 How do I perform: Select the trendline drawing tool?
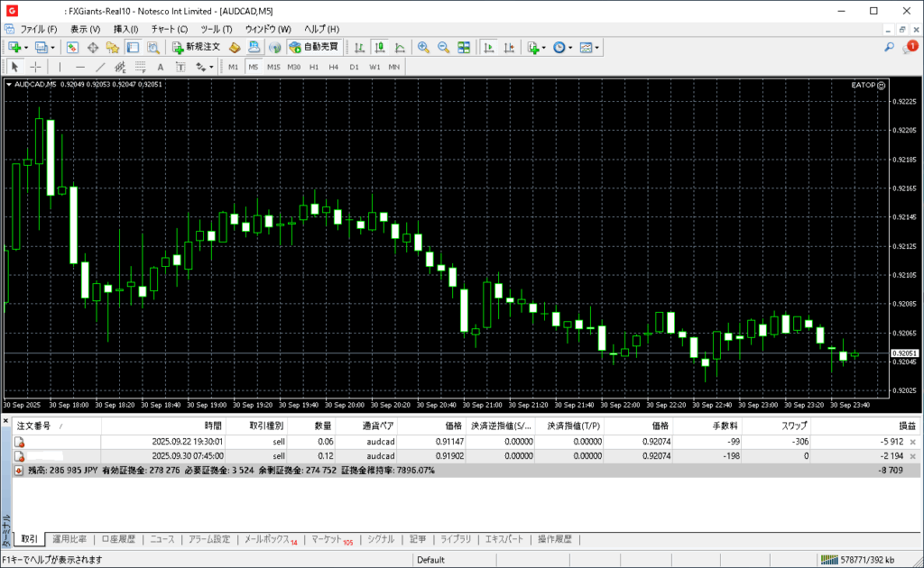point(100,67)
